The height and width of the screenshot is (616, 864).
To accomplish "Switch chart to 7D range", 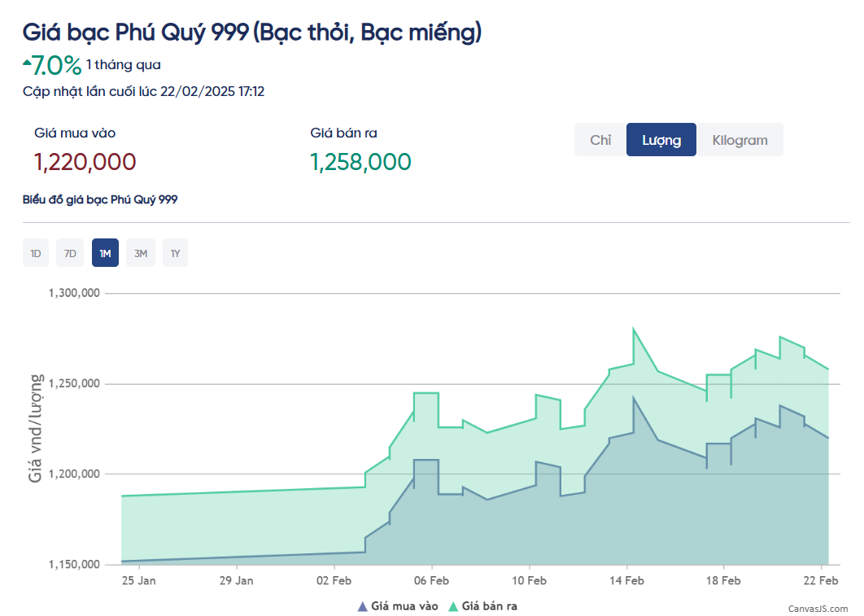I will [71, 254].
